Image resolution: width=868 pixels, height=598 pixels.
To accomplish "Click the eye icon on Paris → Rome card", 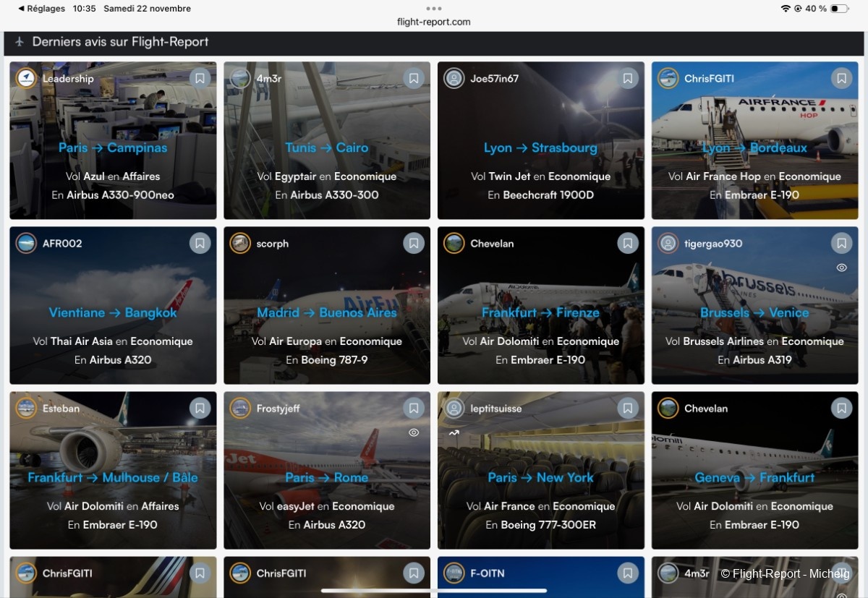I will pos(414,432).
